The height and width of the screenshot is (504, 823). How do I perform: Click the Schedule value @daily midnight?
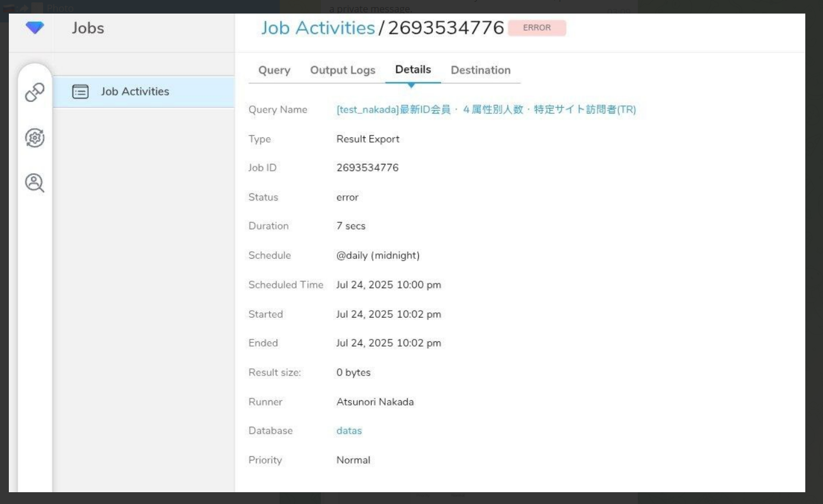(x=378, y=255)
